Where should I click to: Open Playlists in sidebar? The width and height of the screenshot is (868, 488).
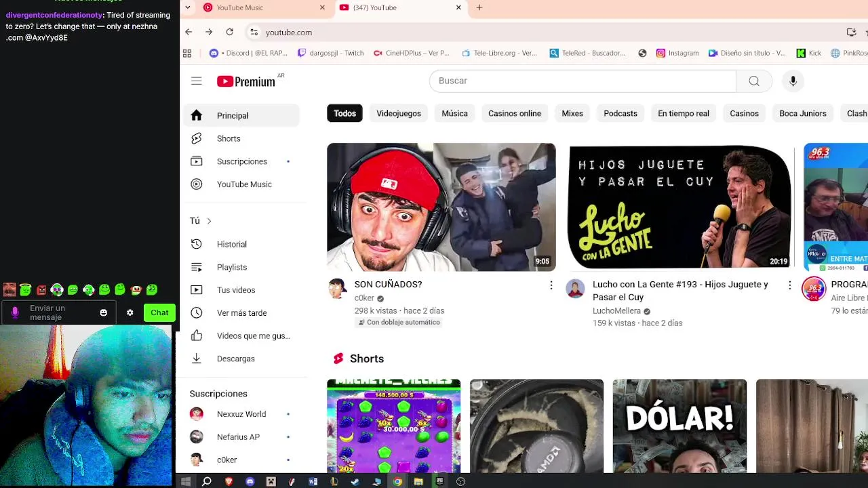(241, 267)
